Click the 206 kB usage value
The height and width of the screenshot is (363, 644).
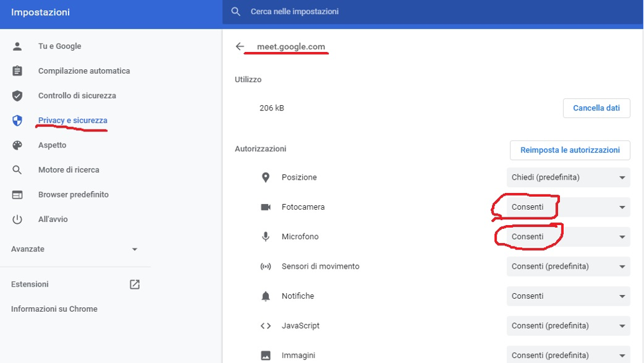[x=271, y=108]
